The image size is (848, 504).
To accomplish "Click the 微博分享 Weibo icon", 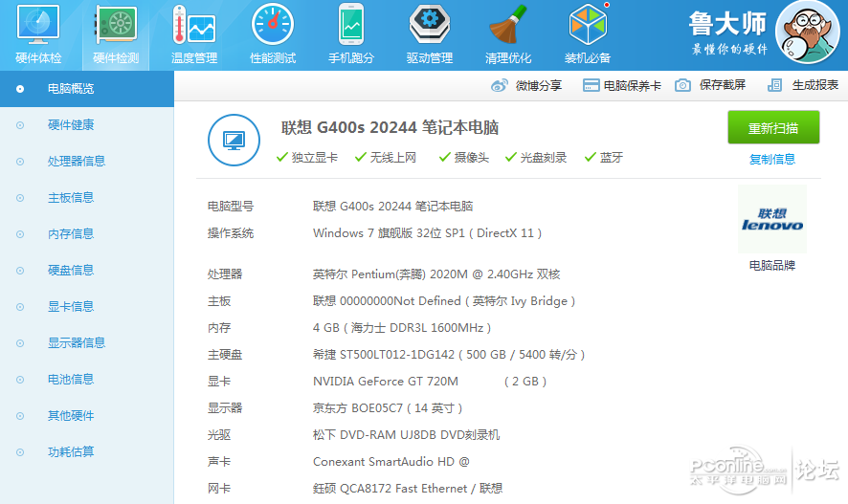I will coord(500,85).
